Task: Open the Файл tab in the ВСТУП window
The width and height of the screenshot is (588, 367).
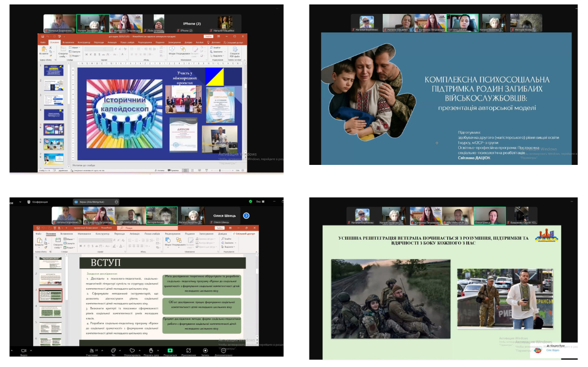Action: click(x=39, y=233)
